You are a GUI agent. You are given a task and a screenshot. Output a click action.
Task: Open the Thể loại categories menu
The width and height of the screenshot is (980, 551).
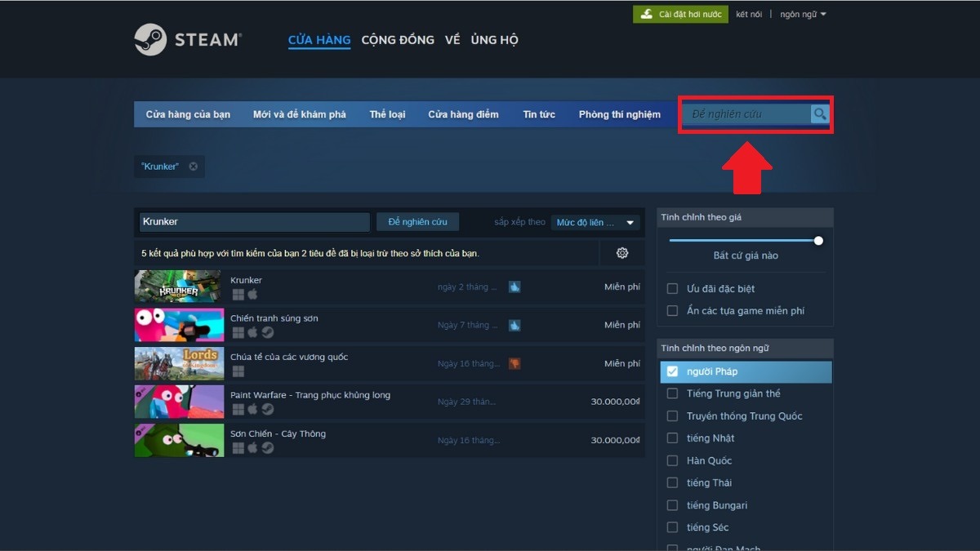pyautogui.click(x=387, y=114)
